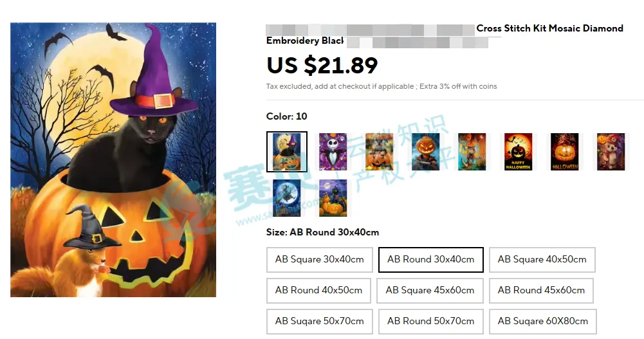Viewport: 644px width, 339px height.
Task: Choose the skeleton character purple thumbnail
Action: click(x=333, y=152)
